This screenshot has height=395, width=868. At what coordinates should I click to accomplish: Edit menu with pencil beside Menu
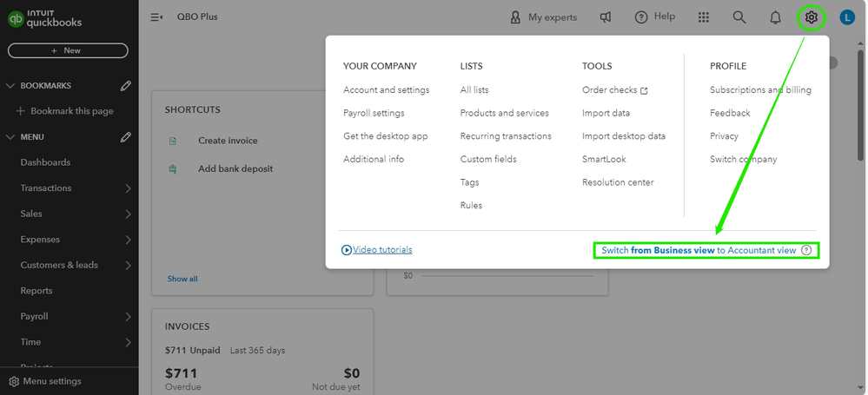click(x=126, y=137)
